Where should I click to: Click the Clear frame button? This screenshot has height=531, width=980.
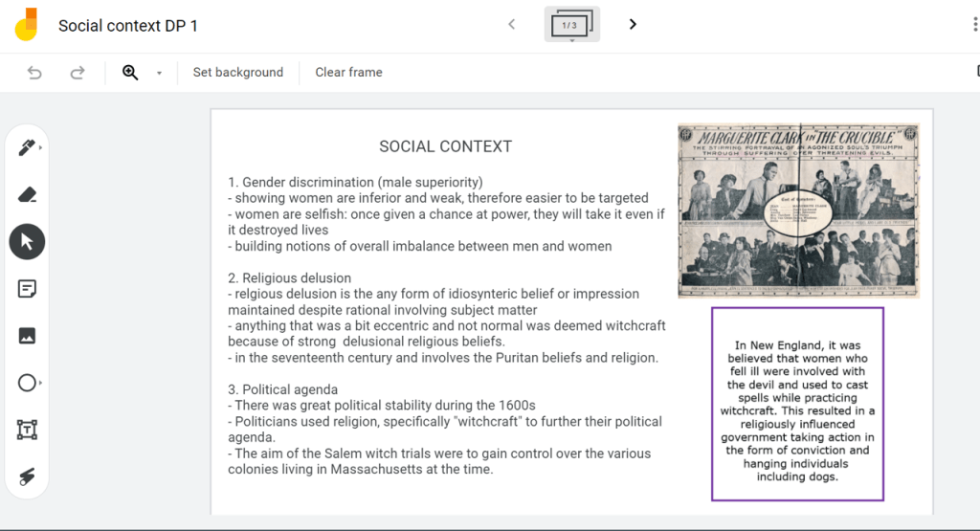point(348,73)
